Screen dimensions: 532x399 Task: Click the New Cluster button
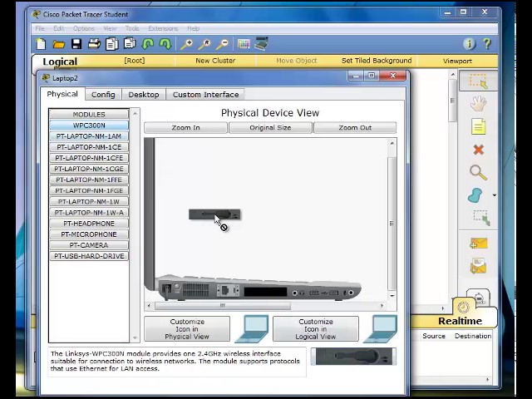pos(215,61)
